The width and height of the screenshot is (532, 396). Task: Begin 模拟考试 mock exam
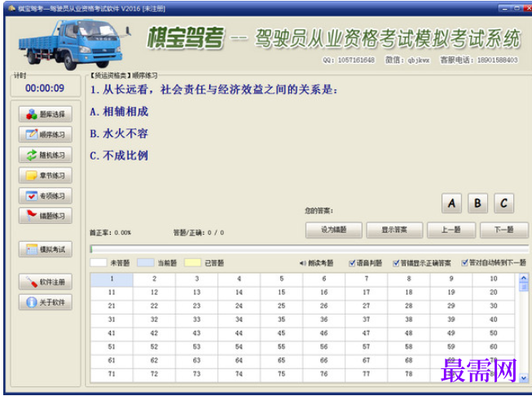(46, 249)
